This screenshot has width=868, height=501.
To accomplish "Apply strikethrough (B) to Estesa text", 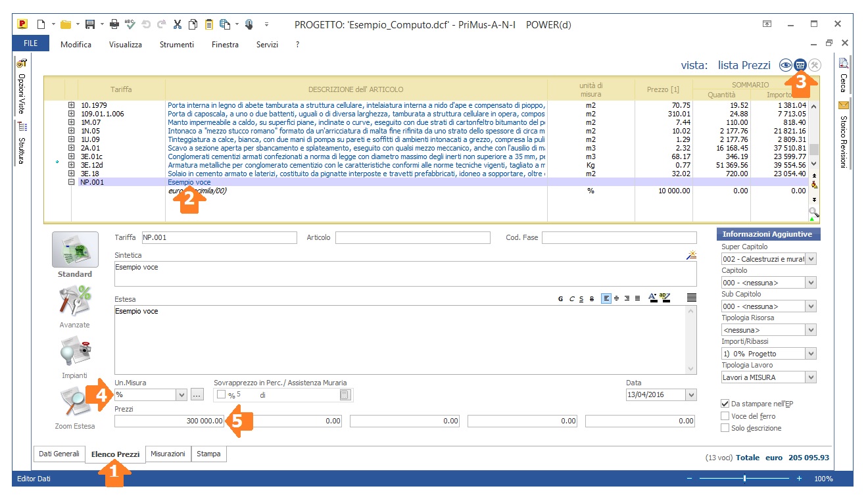I will click(x=592, y=298).
